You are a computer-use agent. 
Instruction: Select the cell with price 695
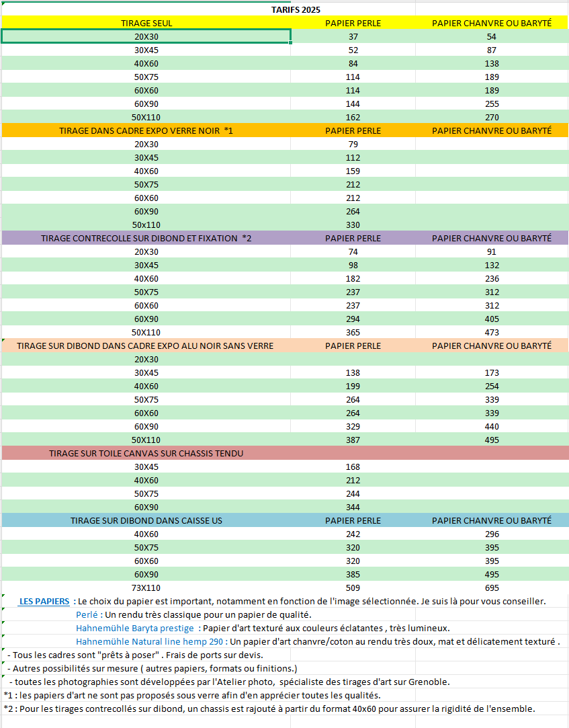pos(492,588)
